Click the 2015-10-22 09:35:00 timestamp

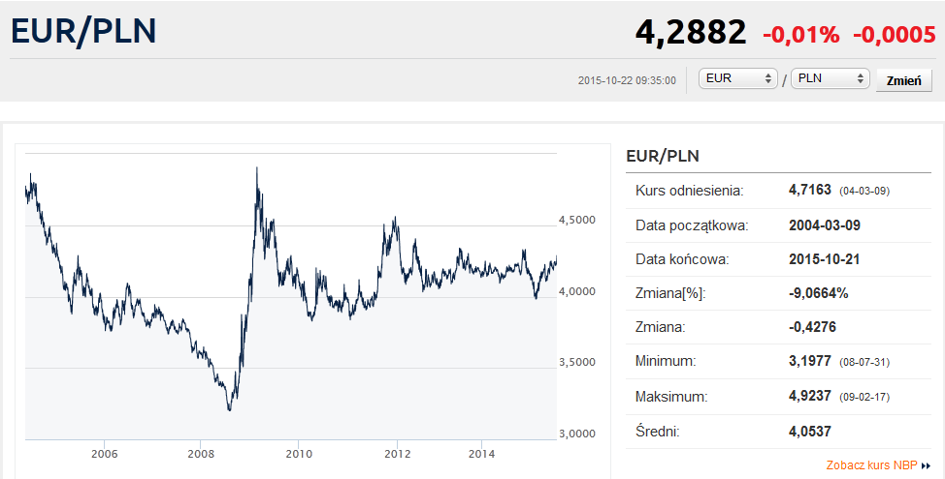click(x=627, y=80)
